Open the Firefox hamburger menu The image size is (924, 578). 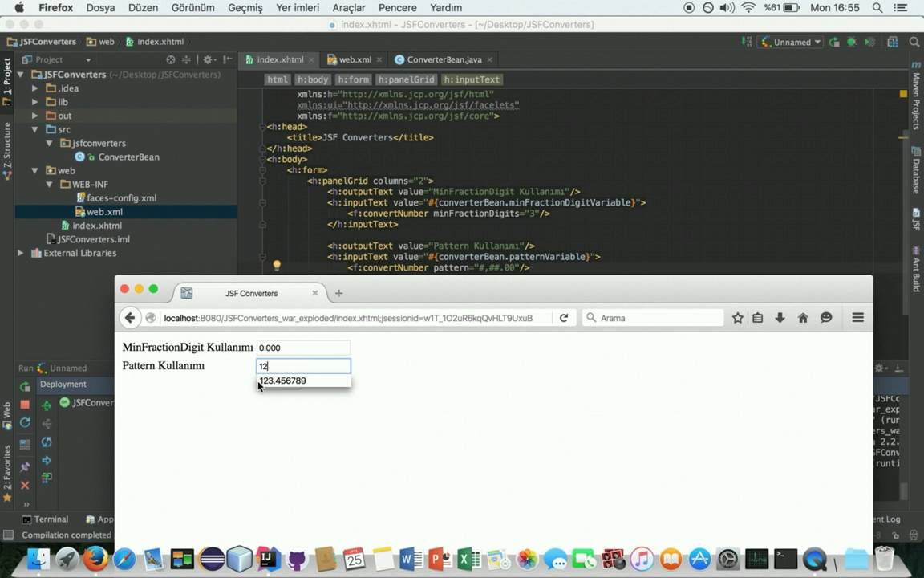tap(858, 318)
